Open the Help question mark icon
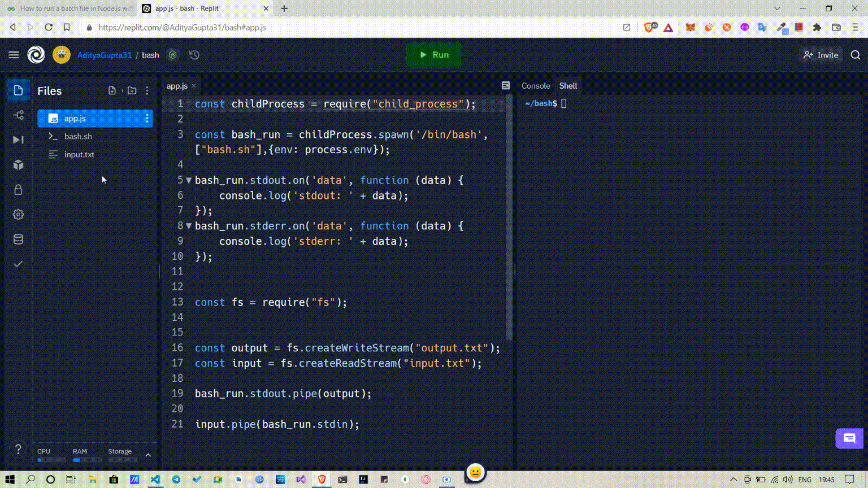 tap(18, 449)
